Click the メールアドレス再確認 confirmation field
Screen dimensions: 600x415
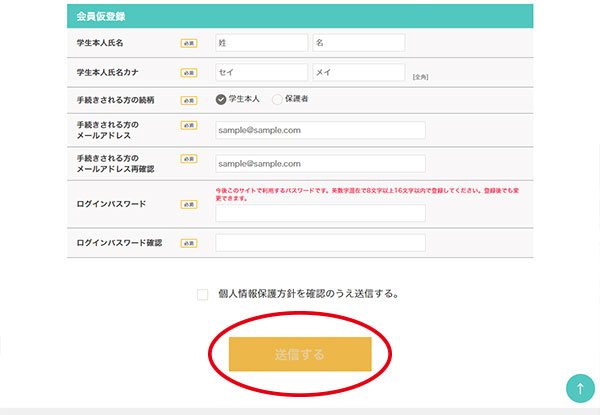(320, 163)
